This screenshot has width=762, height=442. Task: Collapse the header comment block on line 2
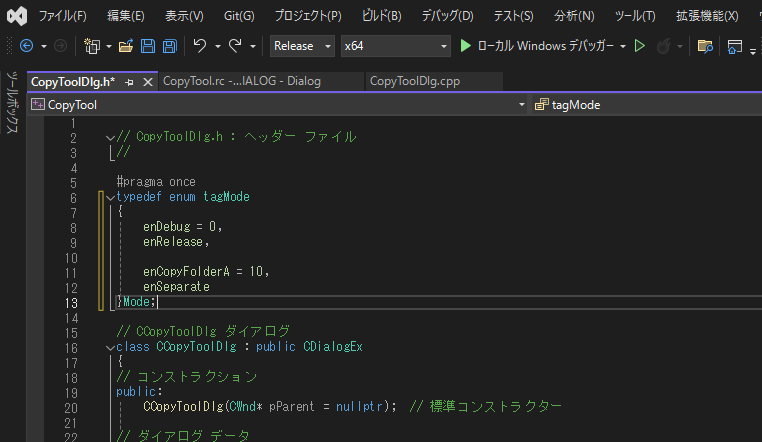(109, 137)
